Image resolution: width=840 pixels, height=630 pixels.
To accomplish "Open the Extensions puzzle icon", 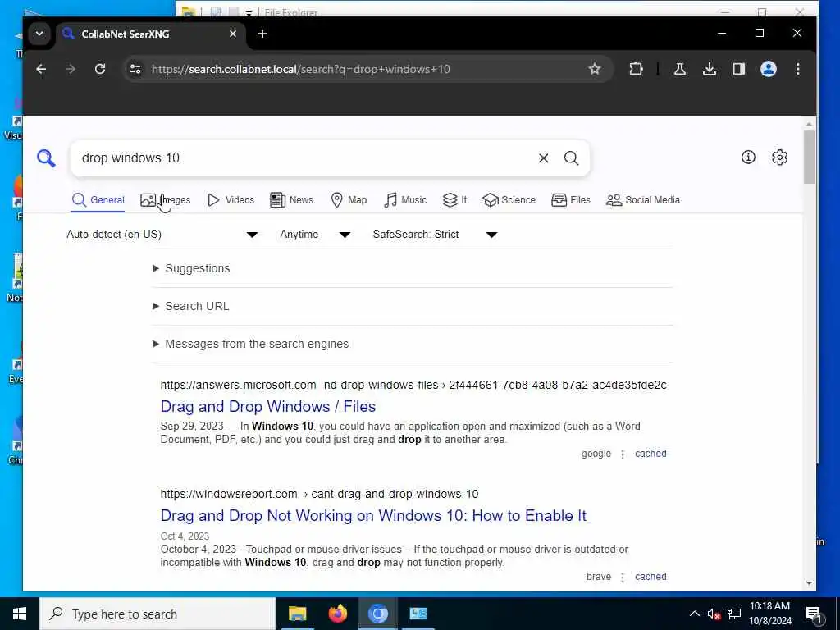I will tap(636, 69).
